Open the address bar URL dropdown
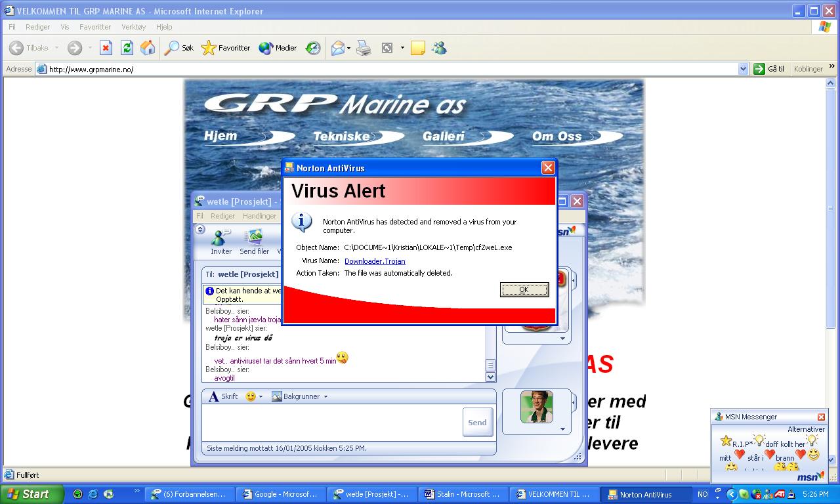Image resolution: width=840 pixels, height=504 pixels. point(743,69)
